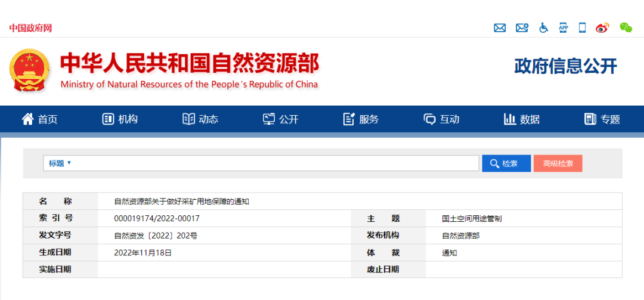Expand the 标题 search type dropdown
644x300 pixels.
(x=60, y=163)
